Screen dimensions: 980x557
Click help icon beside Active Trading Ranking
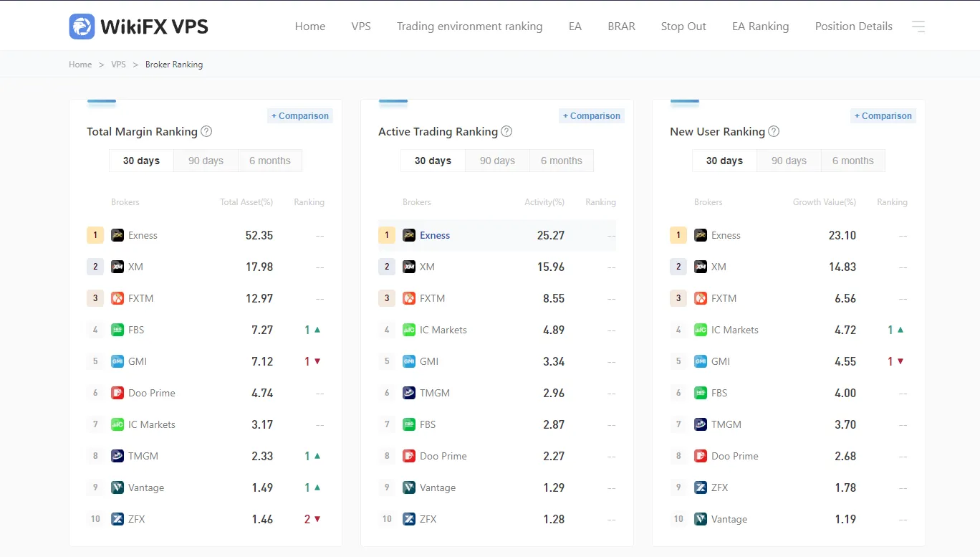point(506,131)
